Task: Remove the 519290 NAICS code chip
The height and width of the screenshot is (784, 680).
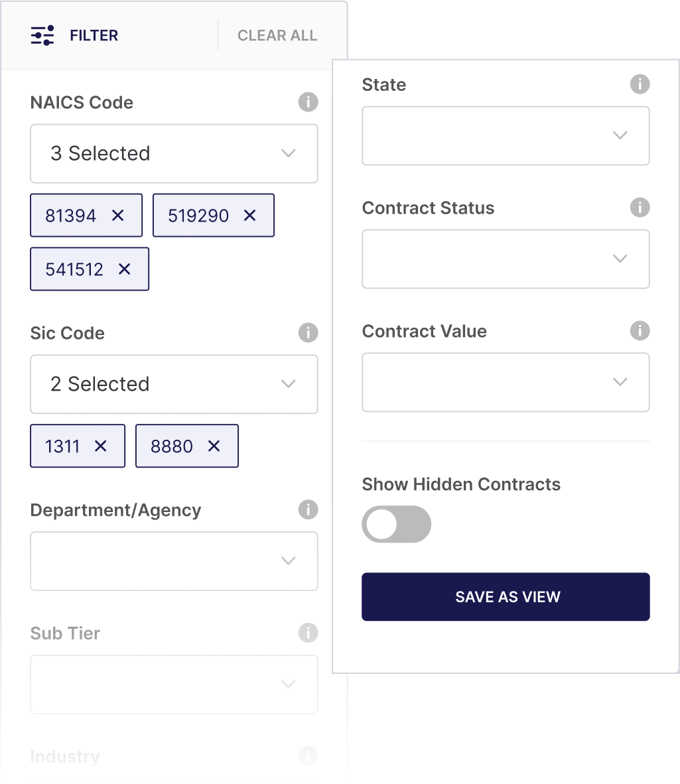Action: [250, 215]
